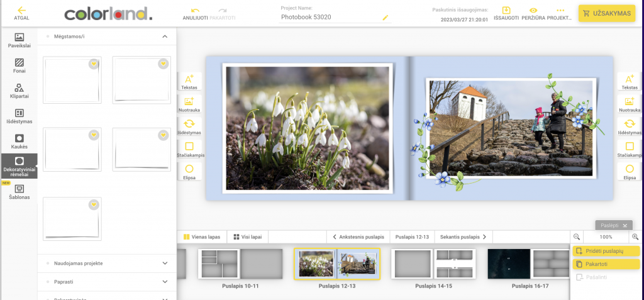Image resolution: width=644 pixels, height=300 pixels.
Task: Go back with the ATGAL arrow
Action: point(21,13)
